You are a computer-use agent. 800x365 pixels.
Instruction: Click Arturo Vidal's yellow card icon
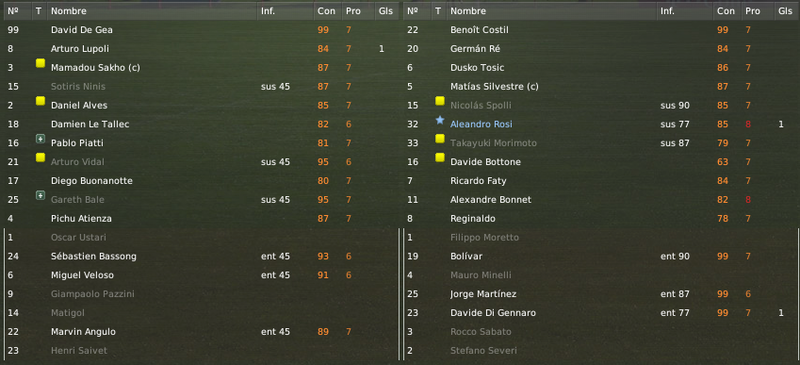tap(40, 158)
